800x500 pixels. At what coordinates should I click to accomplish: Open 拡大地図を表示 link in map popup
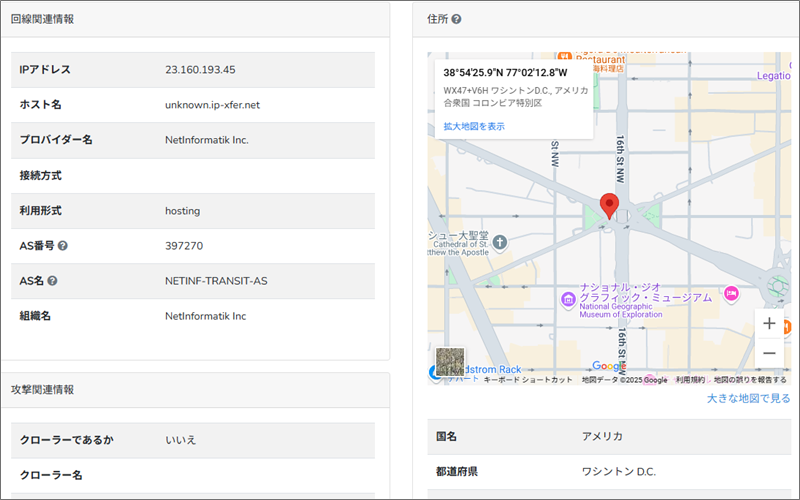(474, 126)
